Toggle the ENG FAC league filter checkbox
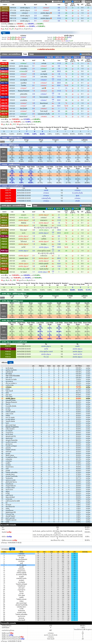This screenshot has height=644, width=92. (63, 57)
